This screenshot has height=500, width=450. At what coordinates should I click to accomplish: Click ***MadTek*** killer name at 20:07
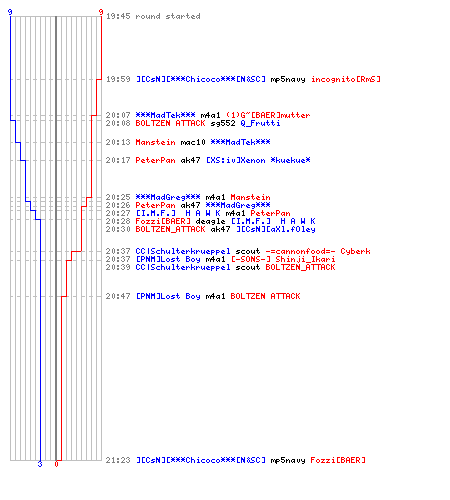tap(165, 115)
